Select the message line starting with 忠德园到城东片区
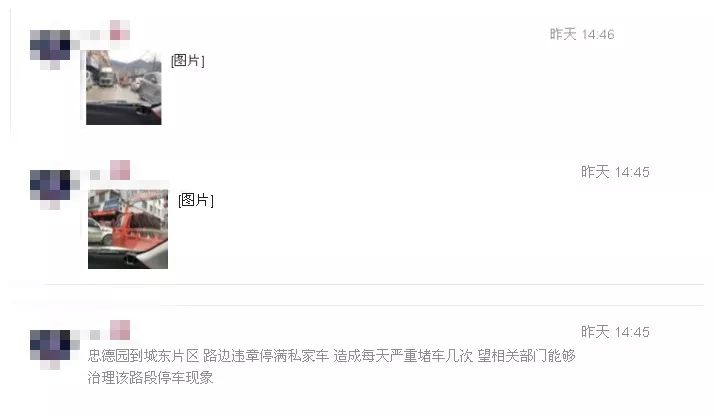The height and width of the screenshot is (416, 714). [332, 355]
